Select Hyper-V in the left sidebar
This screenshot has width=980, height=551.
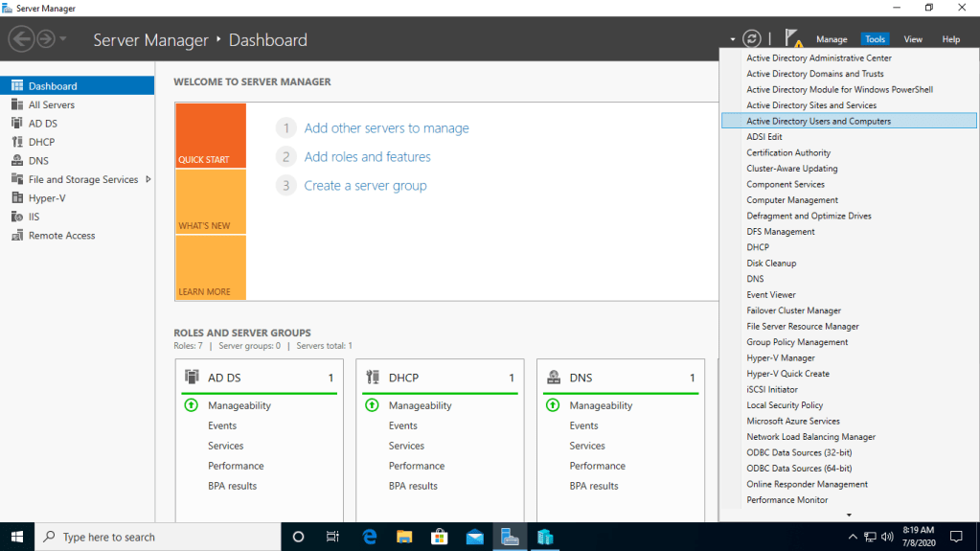point(47,198)
